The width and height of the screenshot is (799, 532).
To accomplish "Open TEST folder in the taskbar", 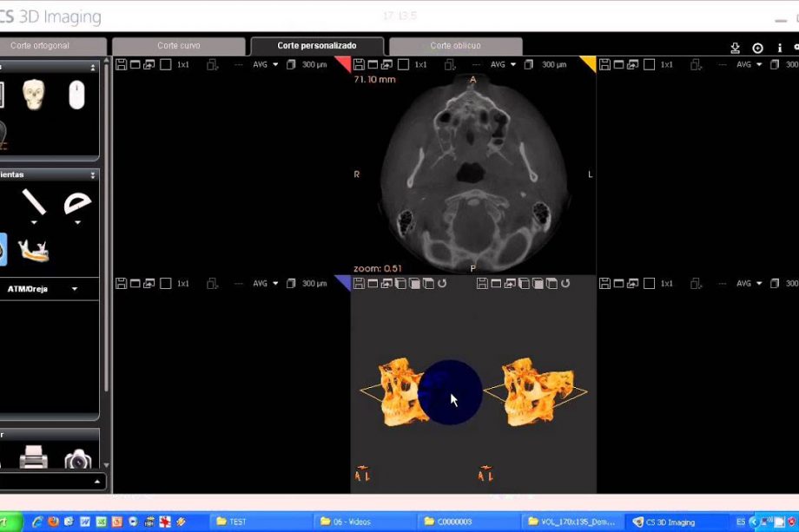I will point(260,522).
